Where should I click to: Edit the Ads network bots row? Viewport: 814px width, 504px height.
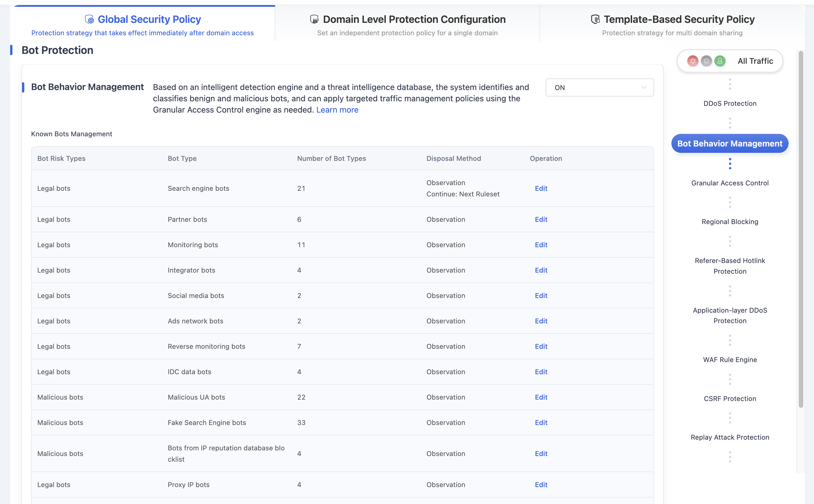click(x=541, y=321)
